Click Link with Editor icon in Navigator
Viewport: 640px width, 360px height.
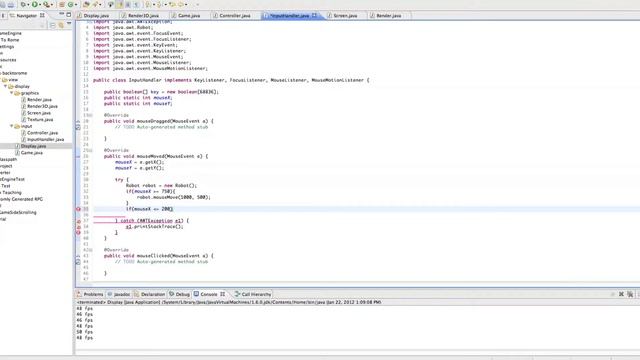pyautogui.click(x=61, y=25)
